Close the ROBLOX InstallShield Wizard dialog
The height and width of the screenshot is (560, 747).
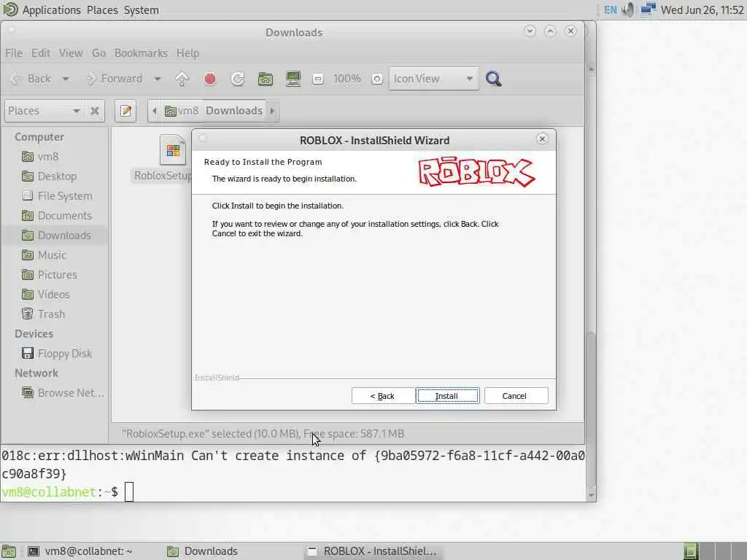[x=542, y=139]
